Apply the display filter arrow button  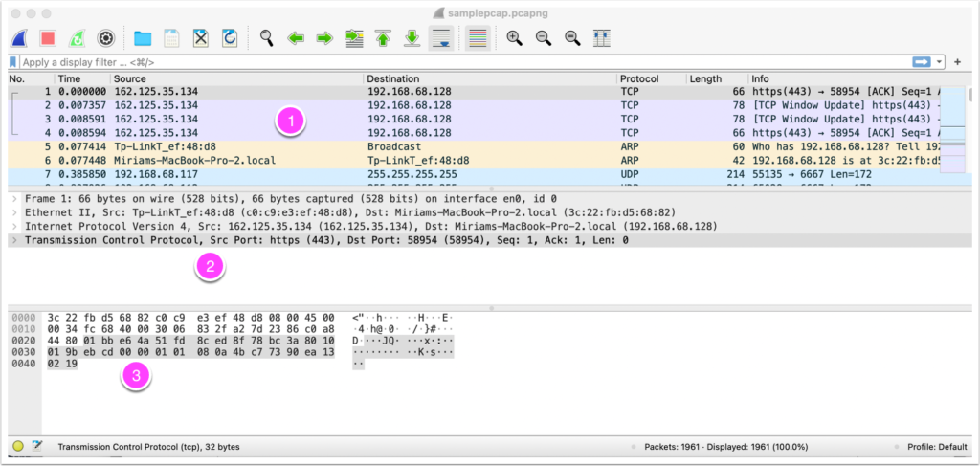pyautogui.click(x=922, y=61)
